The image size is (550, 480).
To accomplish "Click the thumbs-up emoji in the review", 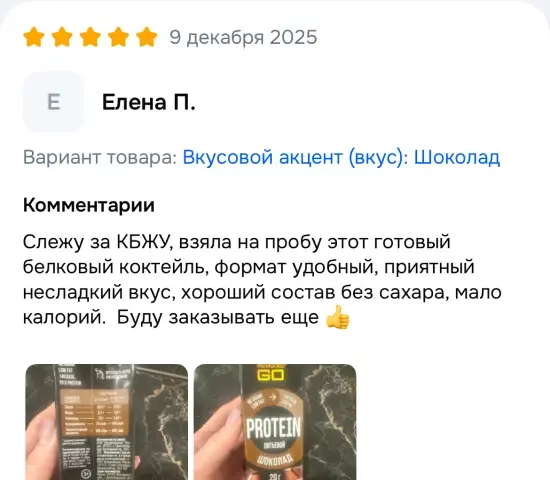I will pyautogui.click(x=337, y=317).
